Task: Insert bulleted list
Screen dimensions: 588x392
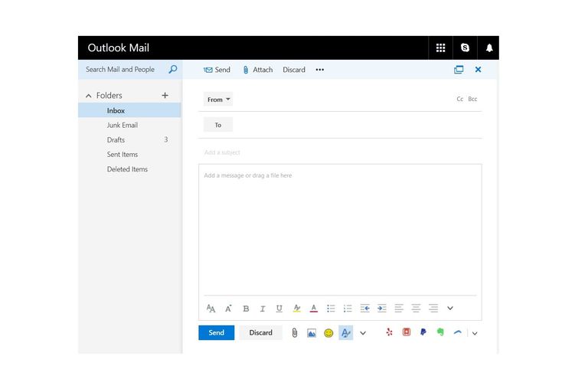Action: [331, 309]
